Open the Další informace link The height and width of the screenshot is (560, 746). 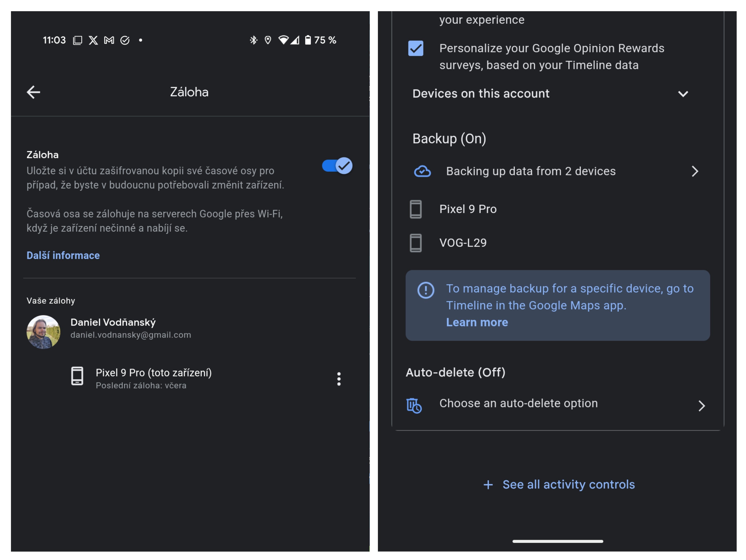point(63,255)
